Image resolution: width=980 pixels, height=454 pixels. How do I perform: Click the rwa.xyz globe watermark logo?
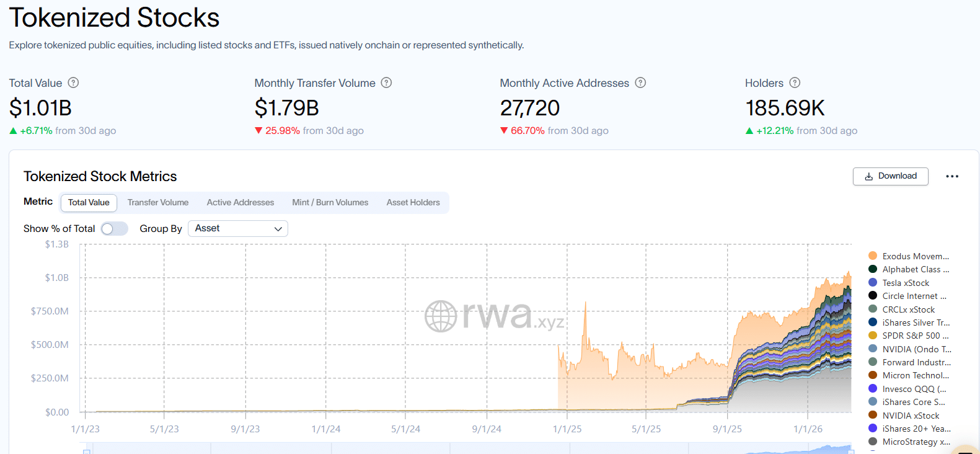pyautogui.click(x=441, y=316)
